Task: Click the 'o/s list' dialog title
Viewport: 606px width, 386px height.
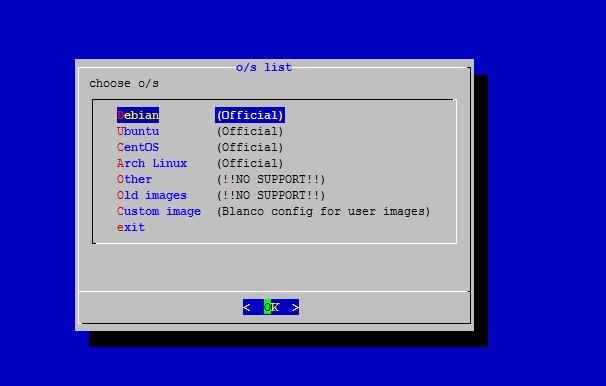Action: click(264, 67)
